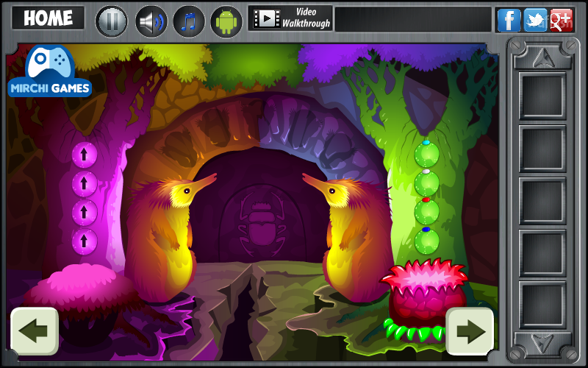Pause the game
This screenshot has width=588, height=368.
(112, 21)
